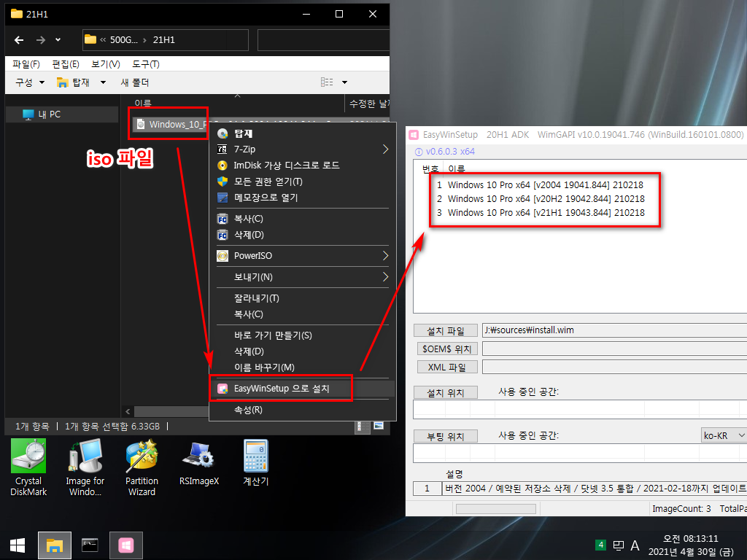The width and height of the screenshot is (747, 560).
Task: Select FastCopy 삭제(D) menu entry
Action: pyautogui.click(x=303, y=235)
